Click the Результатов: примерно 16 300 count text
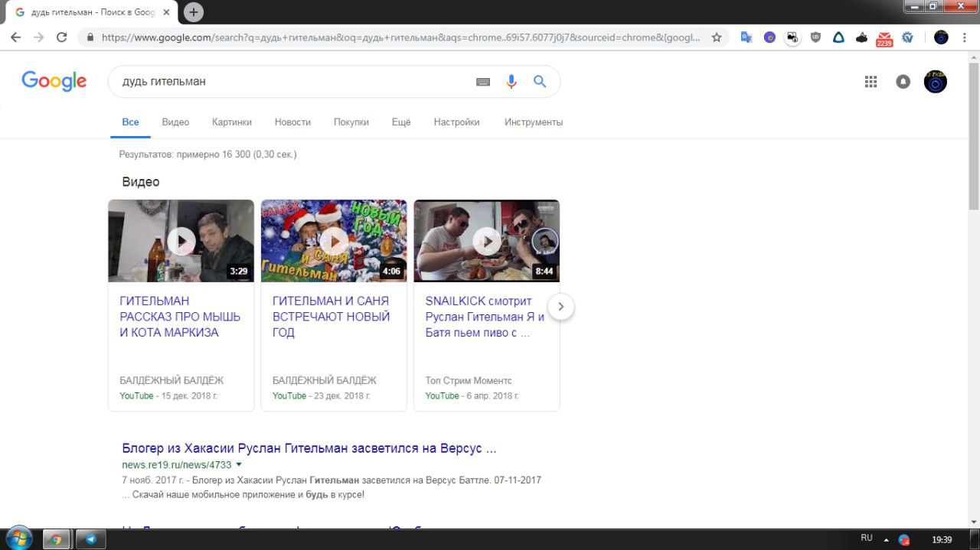Screen dimensions: 980x550 click(207, 155)
